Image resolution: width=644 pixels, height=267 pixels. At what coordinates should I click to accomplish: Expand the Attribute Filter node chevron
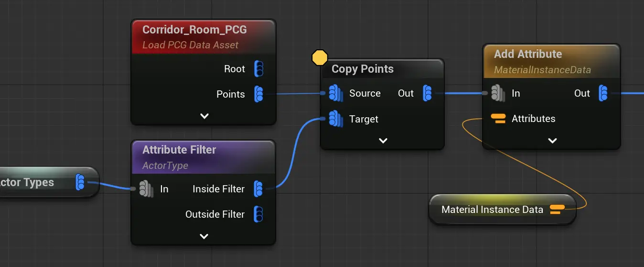[x=204, y=236]
